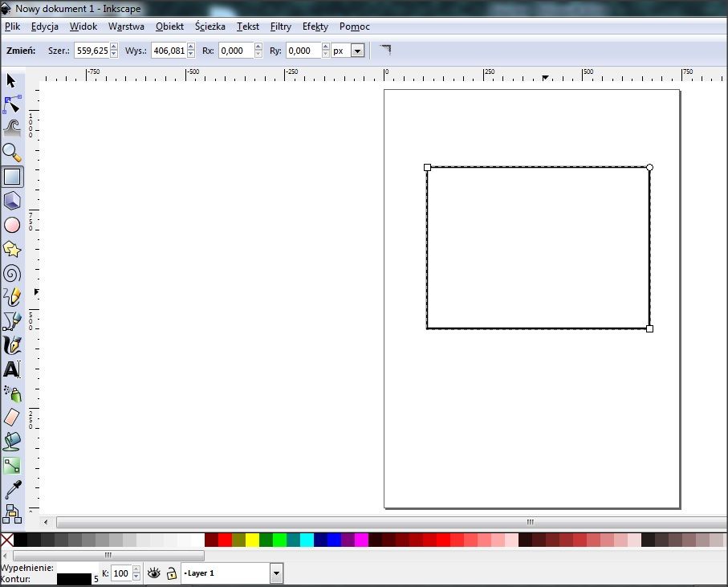Toggle current layer visibility eye icon

(x=153, y=573)
